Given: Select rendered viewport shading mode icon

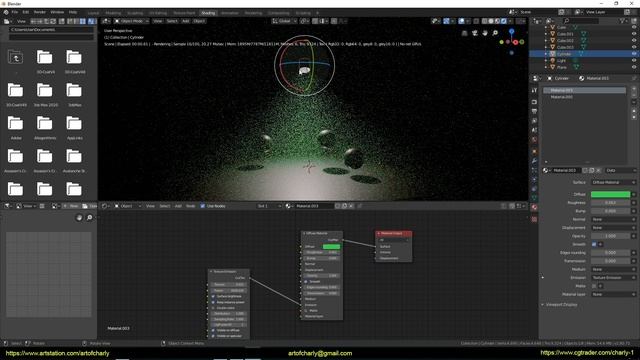Looking at the screenshot, I should pos(504,21).
